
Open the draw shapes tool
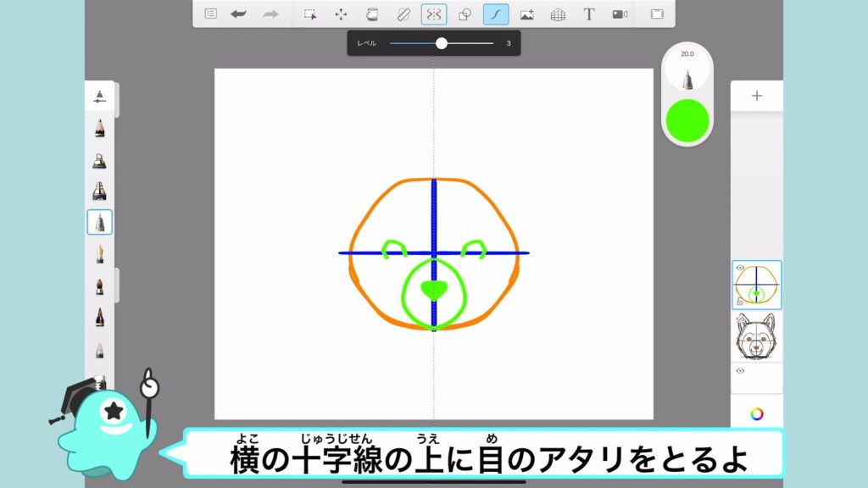pyautogui.click(x=465, y=14)
